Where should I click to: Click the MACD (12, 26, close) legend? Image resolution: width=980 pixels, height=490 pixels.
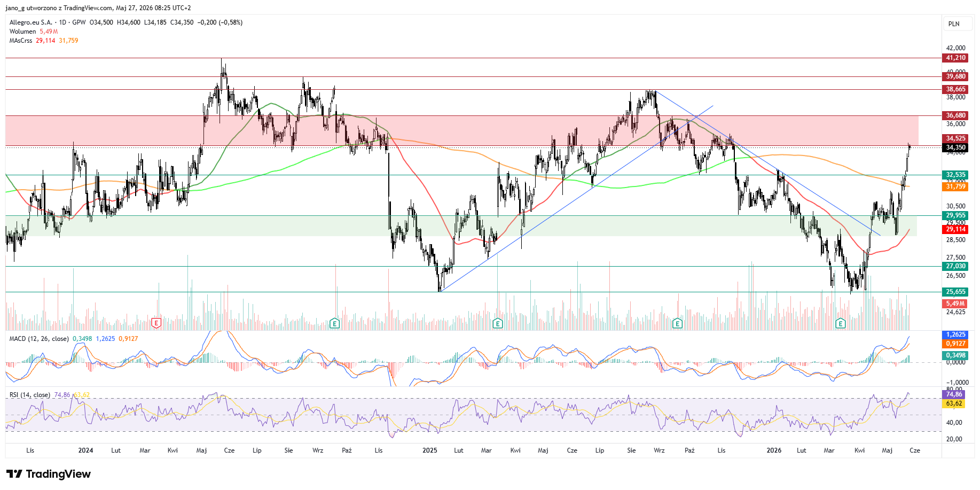39,339
